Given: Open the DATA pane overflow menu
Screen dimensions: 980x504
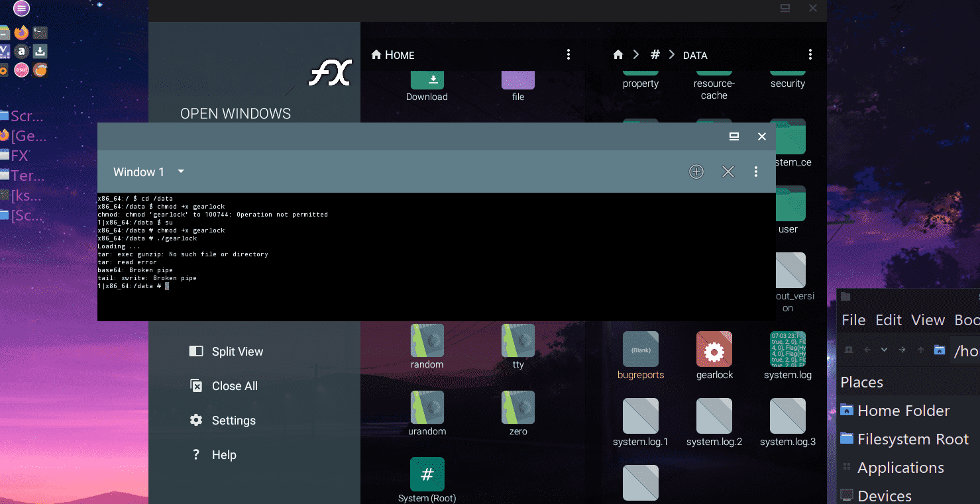Looking at the screenshot, I should (810, 54).
